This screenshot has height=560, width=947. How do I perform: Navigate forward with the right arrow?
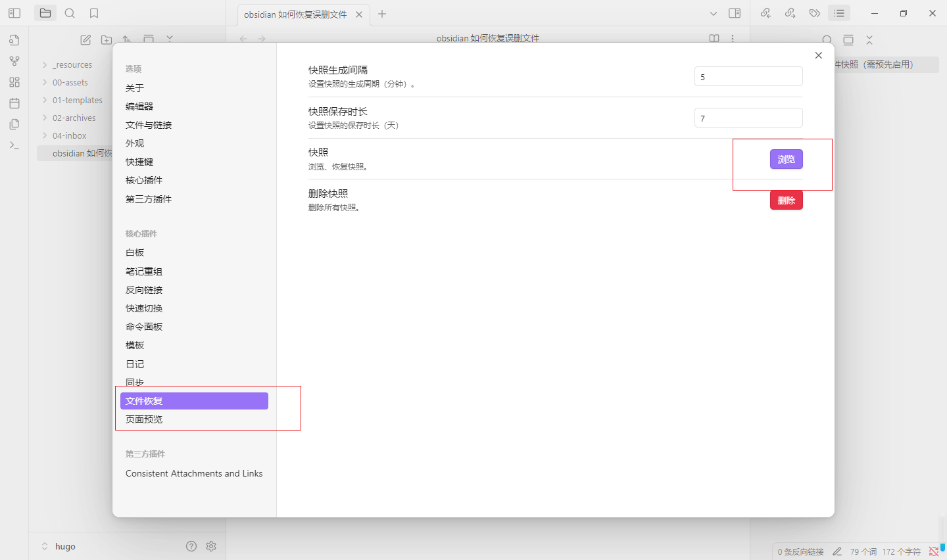click(x=262, y=39)
